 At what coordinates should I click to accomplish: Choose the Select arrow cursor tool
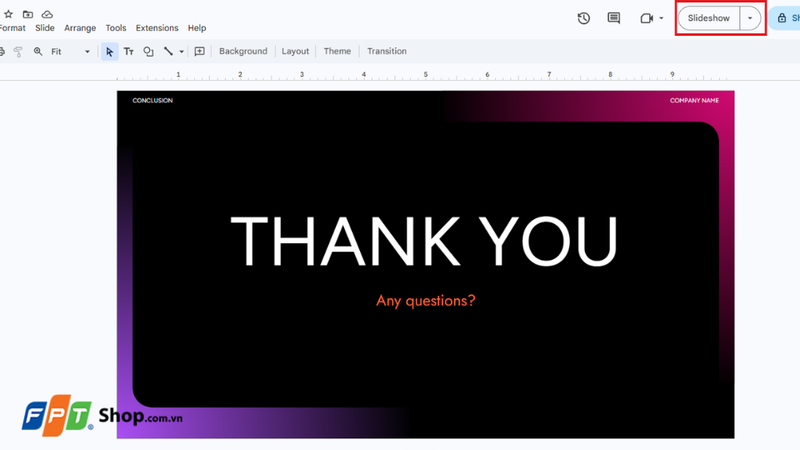point(110,52)
